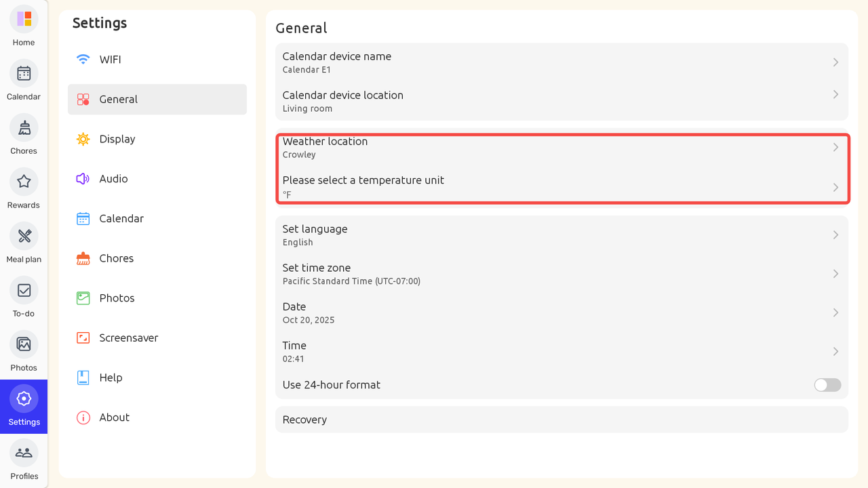868x488 pixels.
Task: Switch to Display settings
Action: click(117, 139)
